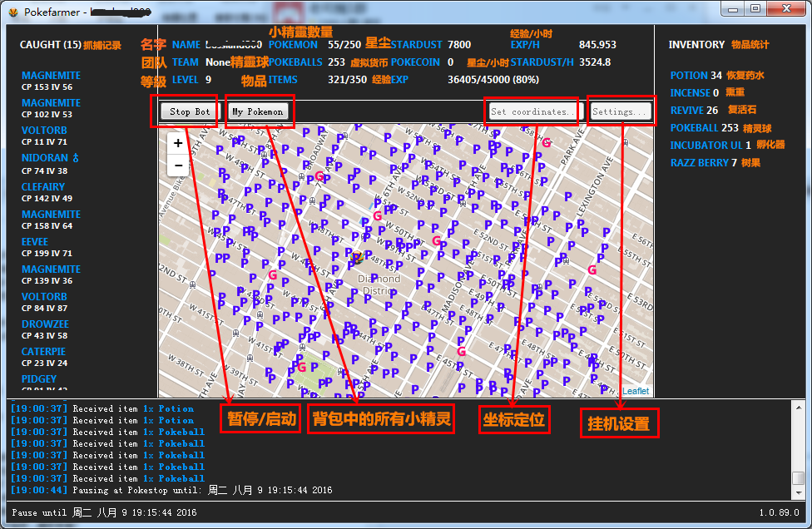Select Eevee in the caught list
The image size is (812, 529).
35,242
